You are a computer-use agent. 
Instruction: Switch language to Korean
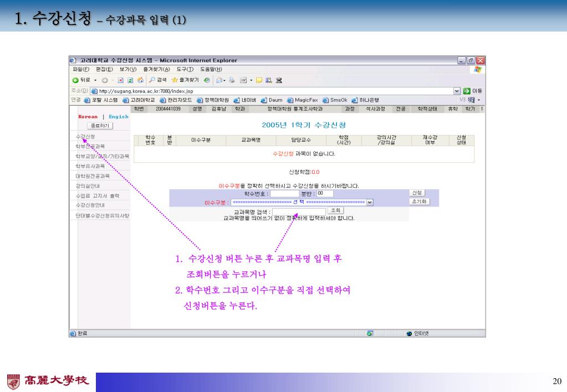coord(88,117)
